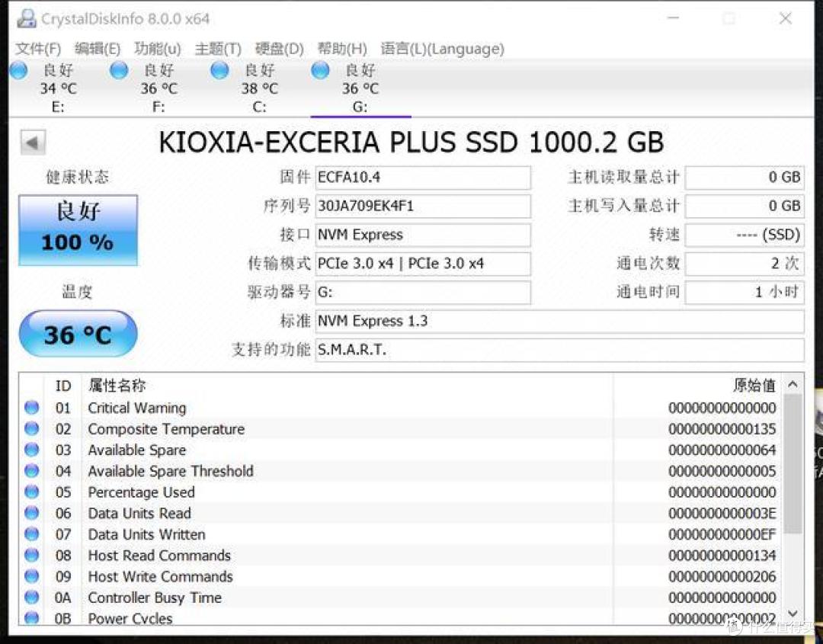Select the Controller Busy Time attribute name

point(154,598)
